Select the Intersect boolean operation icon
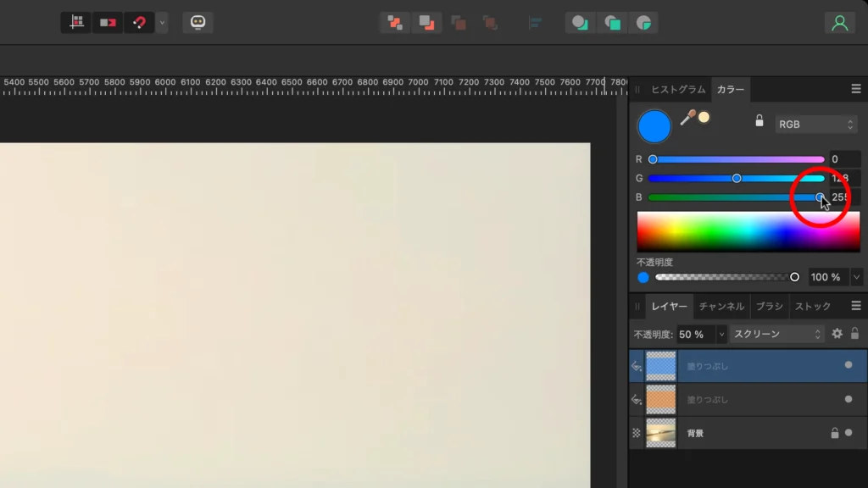 (x=642, y=22)
